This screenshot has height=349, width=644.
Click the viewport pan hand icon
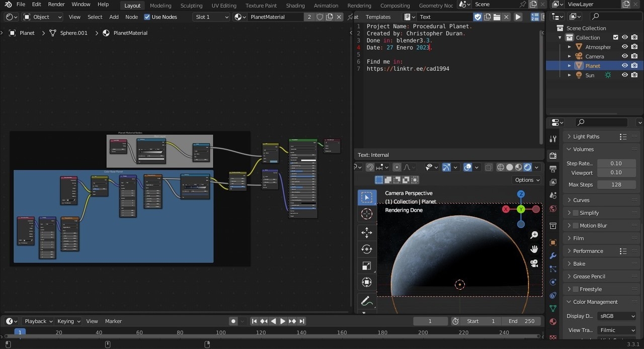pos(534,249)
